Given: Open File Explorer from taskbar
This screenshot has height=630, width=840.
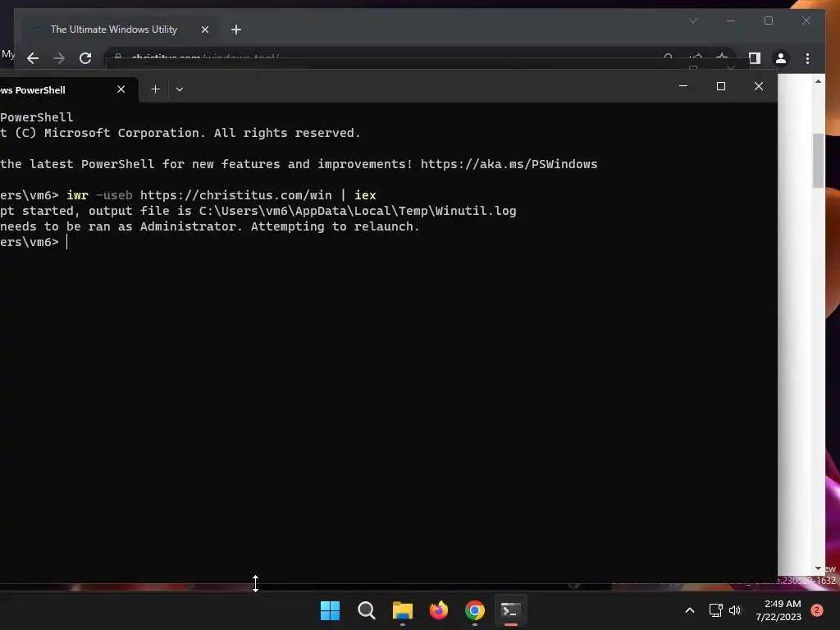Looking at the screenshot, I should pyautogui.click(x=402, y=610).
